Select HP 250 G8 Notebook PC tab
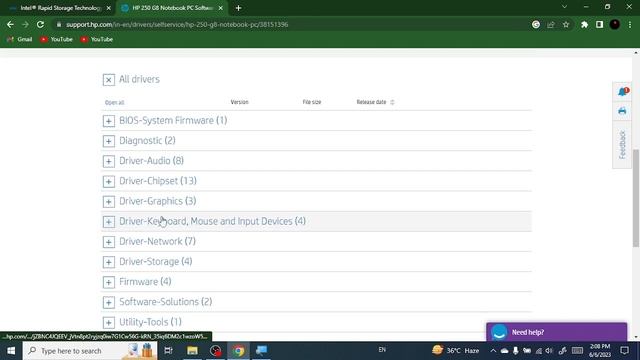 pyautogui.click(x=172, y=8)
